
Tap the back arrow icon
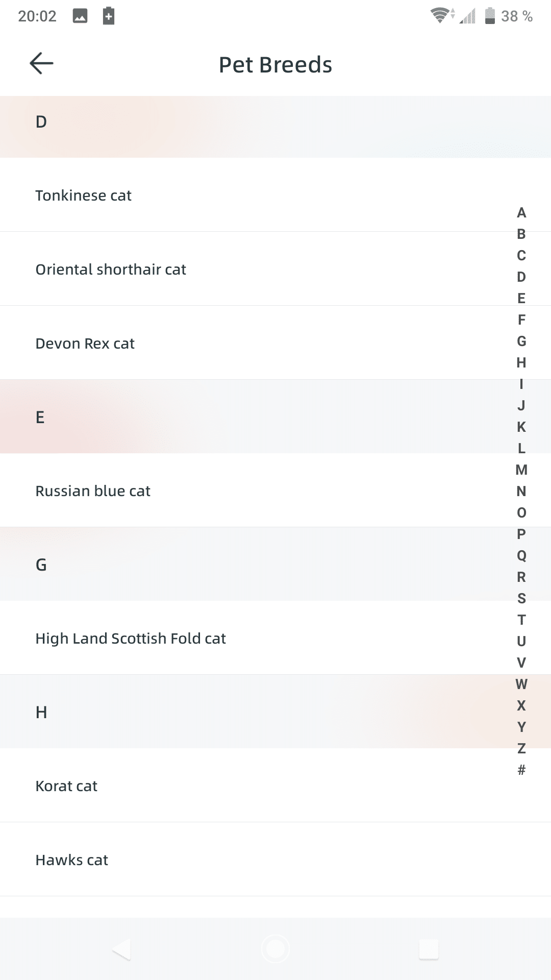41,64
